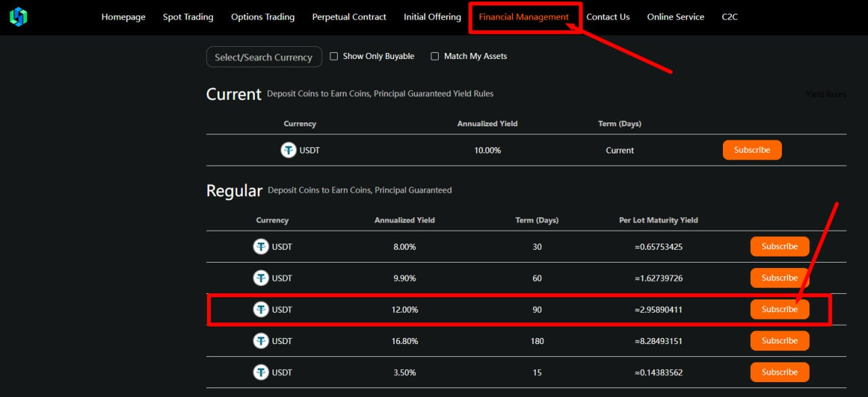This screenshot has height=397, width=868.
Task: Open Options Trading from the navigation
Action: (x=262, y=17)
